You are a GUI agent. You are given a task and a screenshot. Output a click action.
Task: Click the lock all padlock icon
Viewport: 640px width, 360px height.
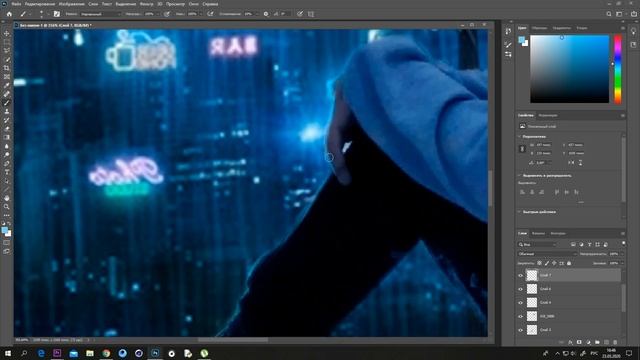(569, 263)
